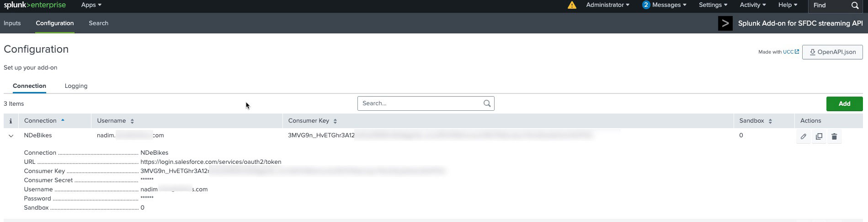Click the Splunk enterprise logo
Viewport: 868px width, 222px height.
click(x=35, y=5)
